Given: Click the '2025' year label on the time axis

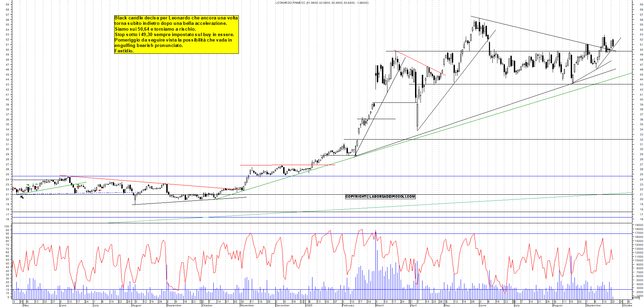Looking at the screenshot, I should (309, 305).
